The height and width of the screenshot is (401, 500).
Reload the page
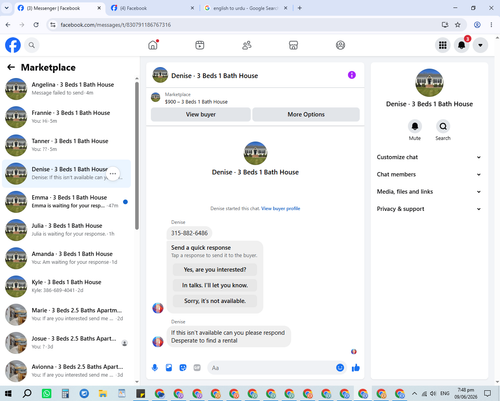[36, 25]
